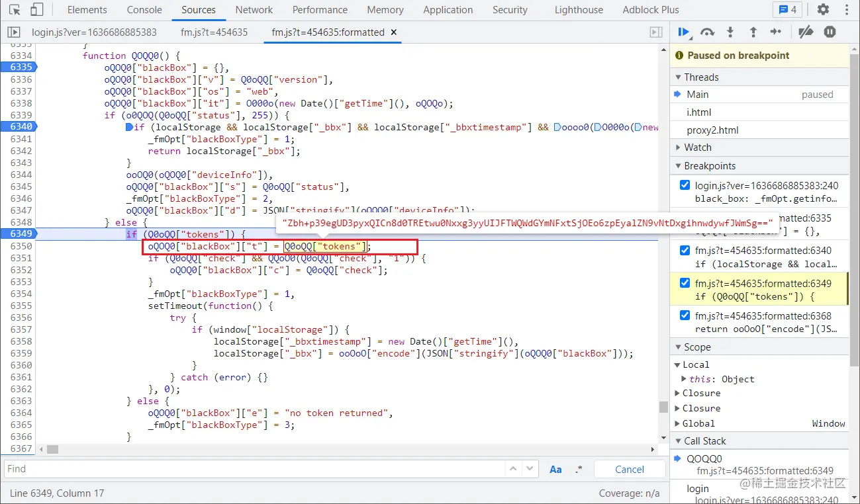This screenshot has height=504, width=860.
Task: Step out of current function
Action: click(753, 32)
